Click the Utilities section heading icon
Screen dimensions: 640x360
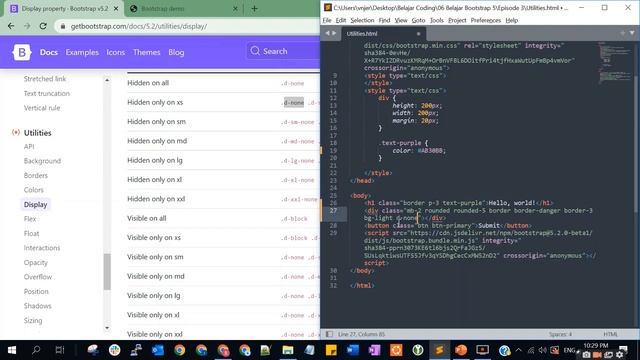16,133
